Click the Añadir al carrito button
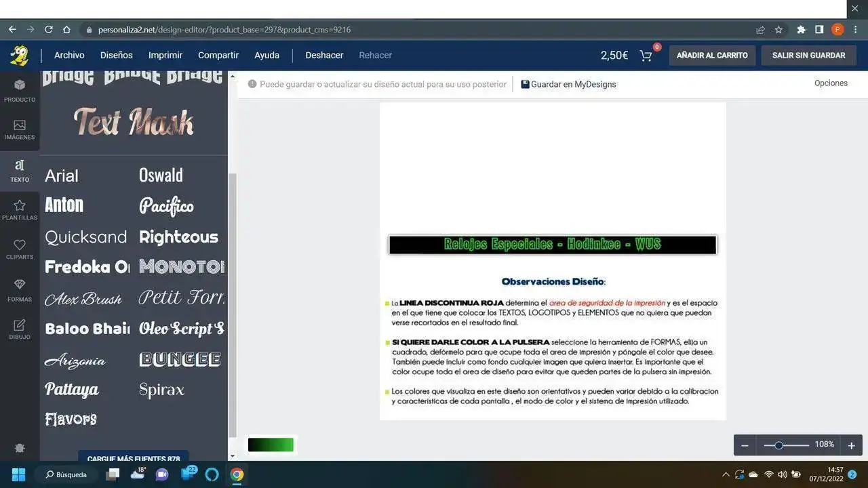 (x=712, y=56)
